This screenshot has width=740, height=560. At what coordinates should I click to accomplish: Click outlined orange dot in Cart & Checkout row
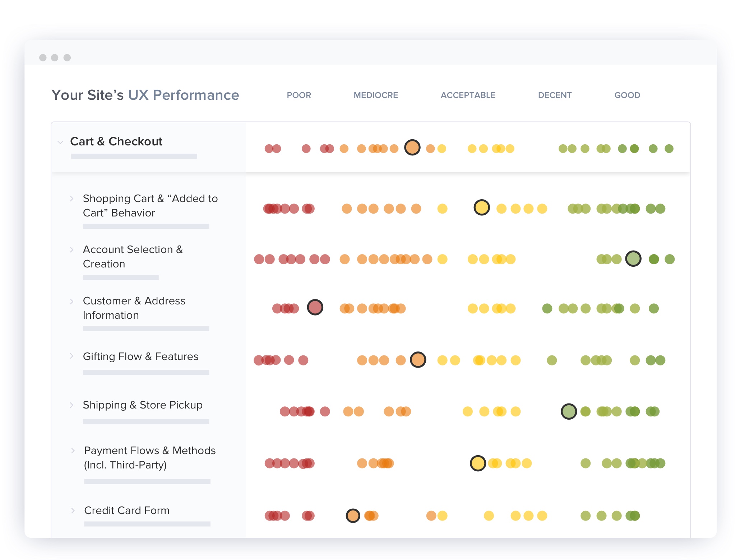click(412, 148)
